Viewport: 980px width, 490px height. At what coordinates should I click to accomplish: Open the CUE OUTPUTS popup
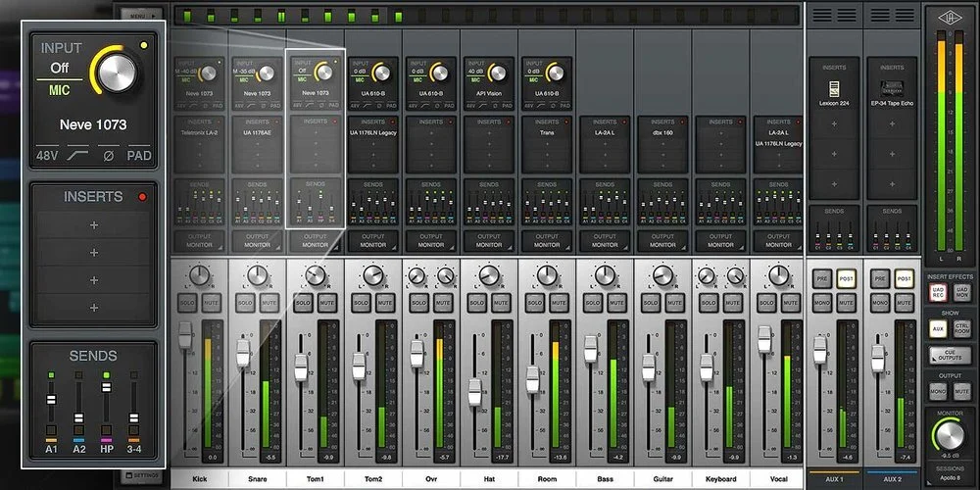click(x=950, y=355)
